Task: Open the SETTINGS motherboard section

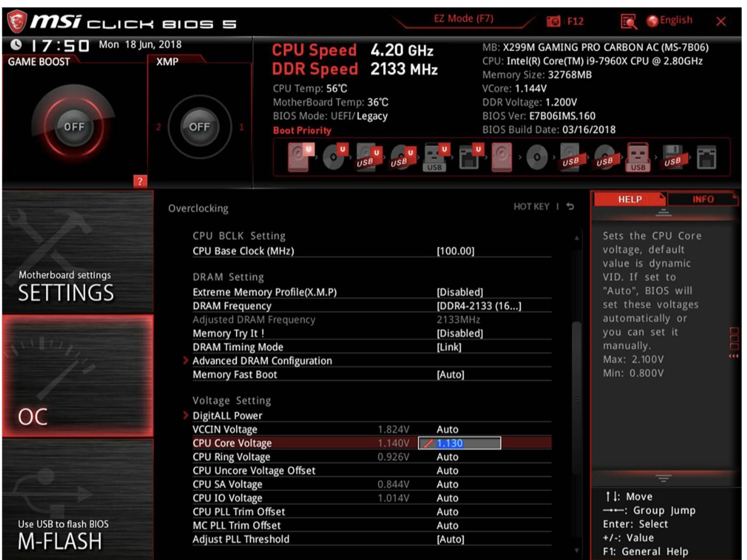Action: pos(78,253)
